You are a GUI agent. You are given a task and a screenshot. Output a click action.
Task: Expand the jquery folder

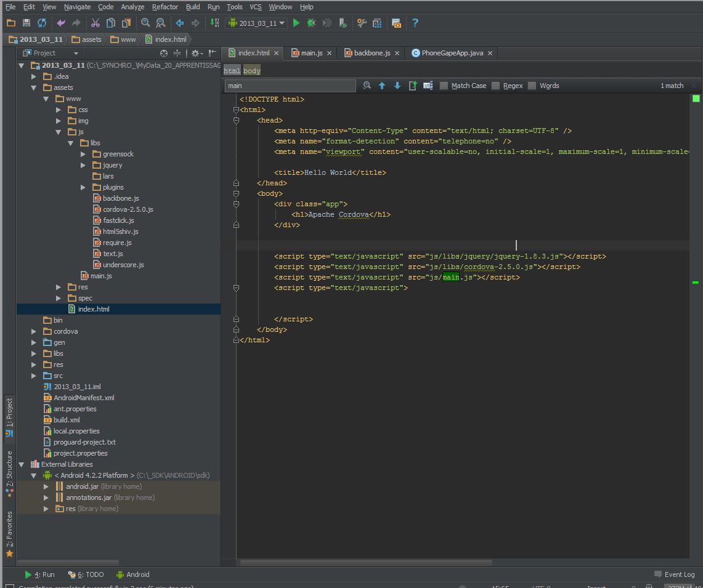click(x=83, y=166)
